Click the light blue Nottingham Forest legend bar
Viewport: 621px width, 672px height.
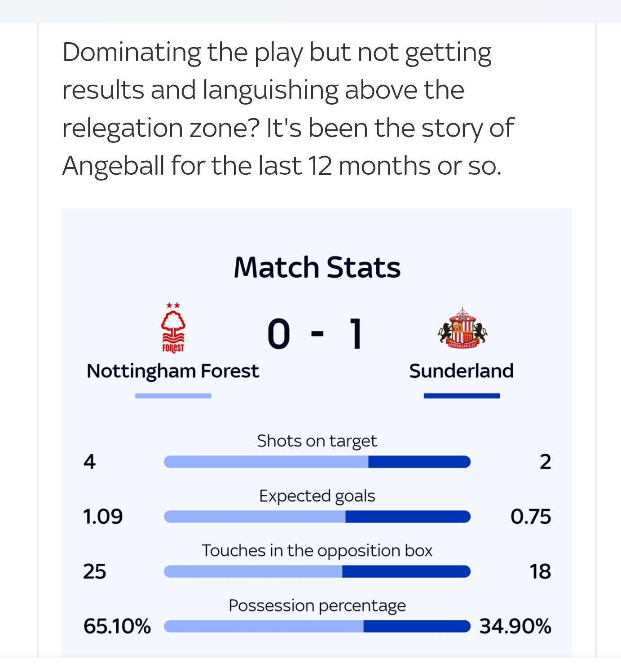point(173,396)
